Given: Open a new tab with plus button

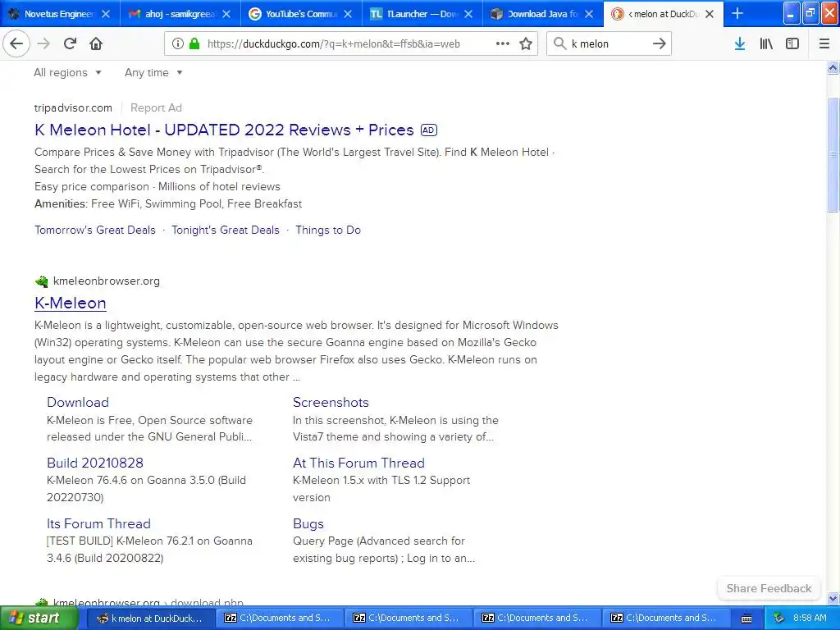Looking at the screenshot, I should point(737,13).
